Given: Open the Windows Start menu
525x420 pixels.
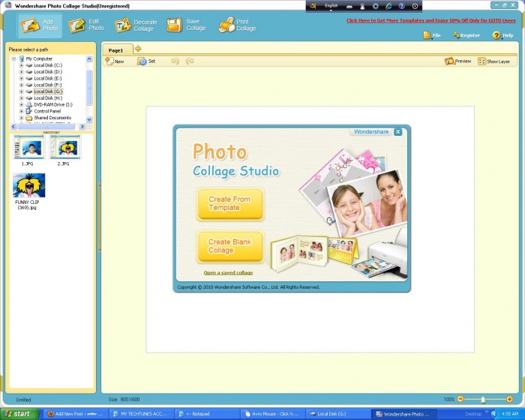Looking at the screenshot, I should [x=19, y=414].
